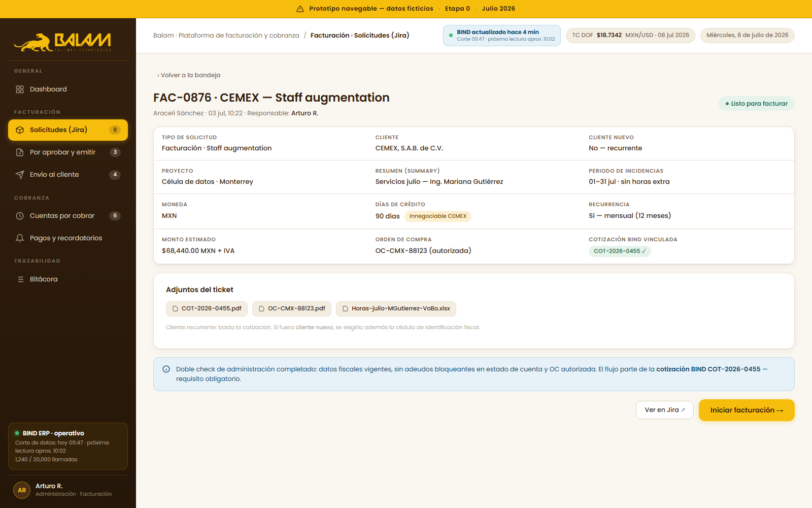Click the summary Servicios julio — Ing. Mariana Gutiérrez
This screenshot has height=508, width=812.
click(x=439, y=182)
